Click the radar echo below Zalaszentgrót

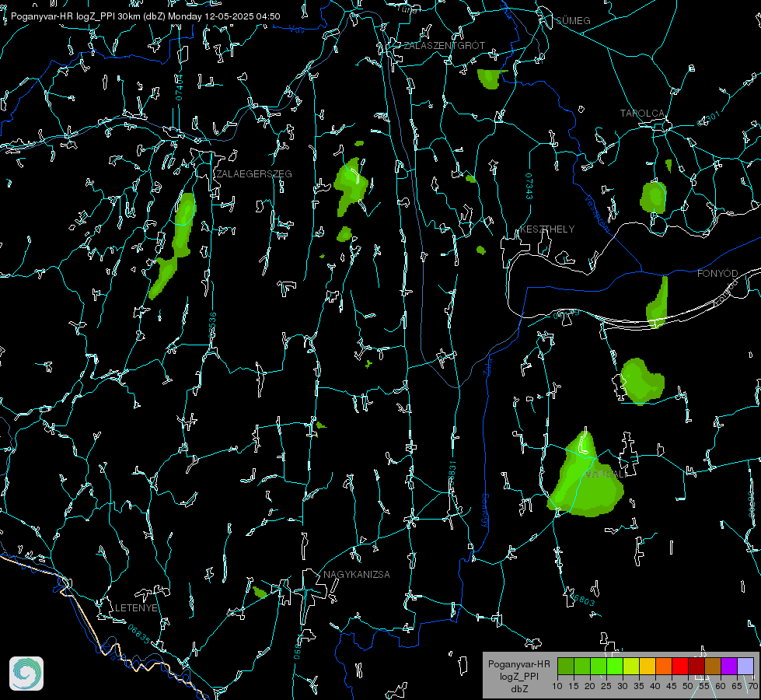coord(490,79)
